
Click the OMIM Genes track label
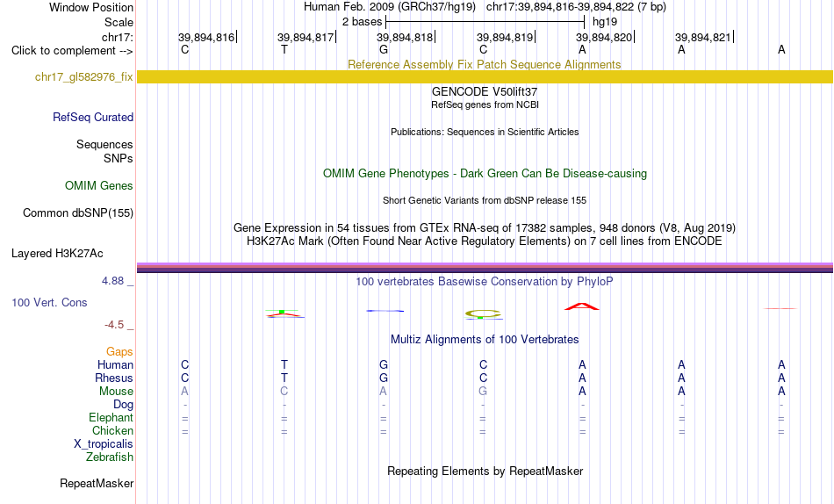click(99, 186)
